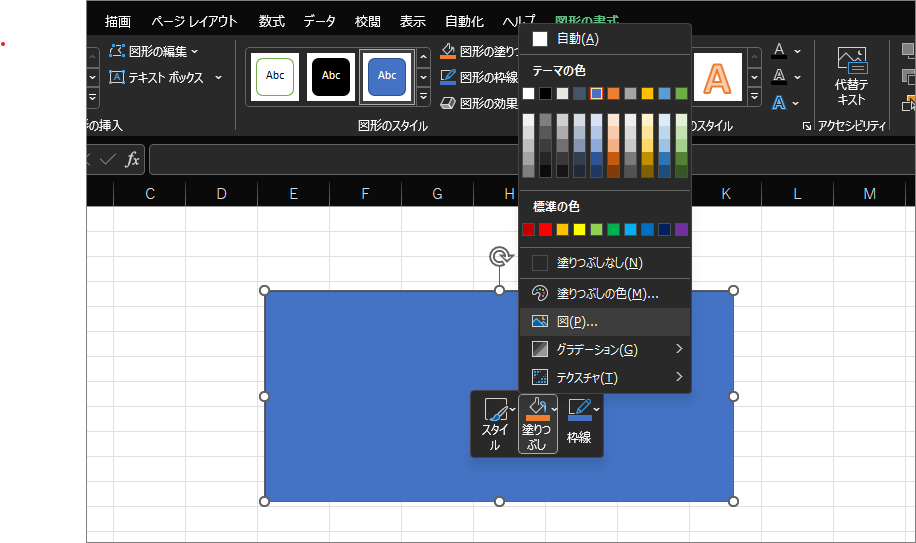Click 図形の塗りつぶし paint bucket icon
The height and width of the screenshot is (543, 916).
point(448,51)
